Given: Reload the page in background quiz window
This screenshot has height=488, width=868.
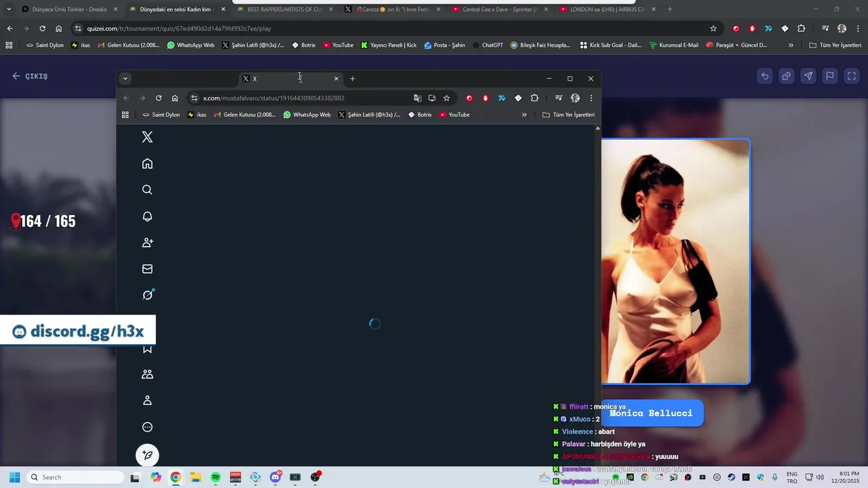Looking at the screenshot, I should coord(42,28).
